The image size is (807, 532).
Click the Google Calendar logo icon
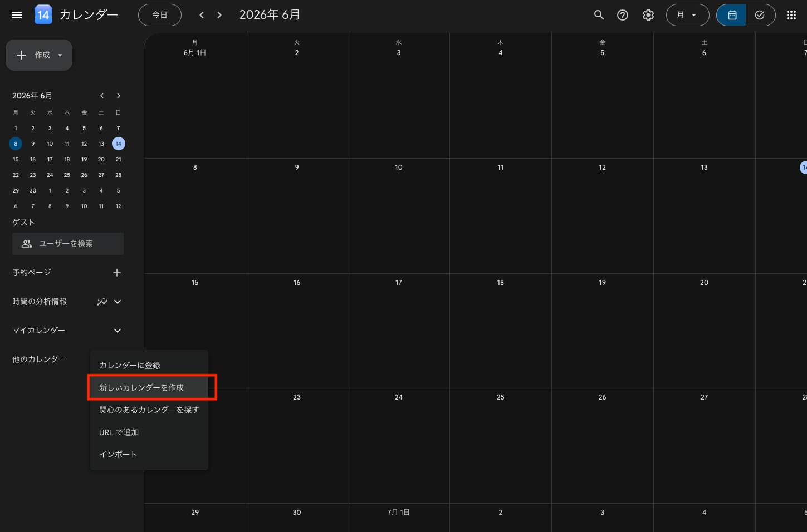pos(43,15)
